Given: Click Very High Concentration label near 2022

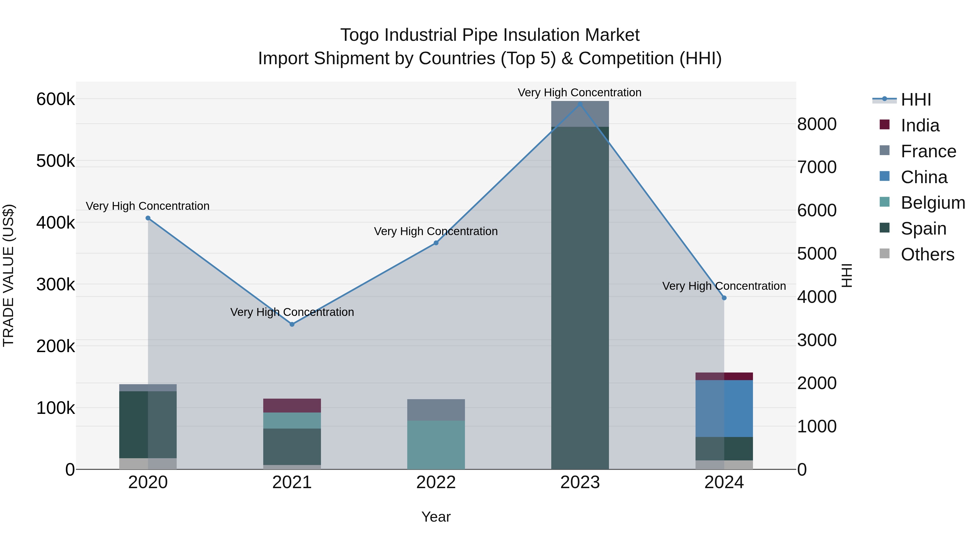Looking at the screenshot, I should pos(436,231).
